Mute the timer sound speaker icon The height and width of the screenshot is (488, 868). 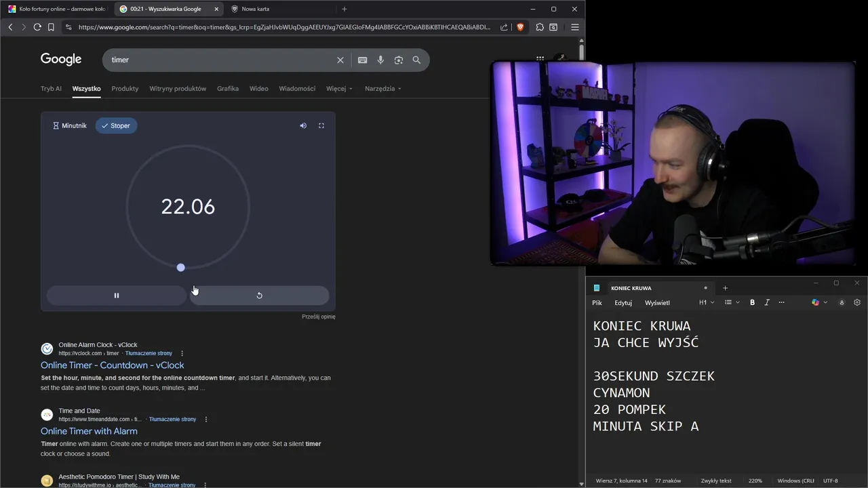click(303, 125)
